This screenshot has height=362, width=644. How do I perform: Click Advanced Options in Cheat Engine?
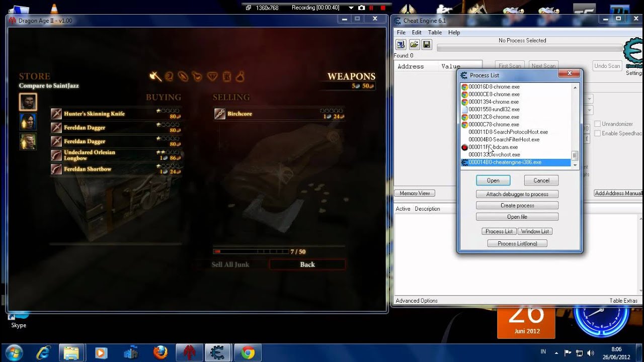[417, 301]
